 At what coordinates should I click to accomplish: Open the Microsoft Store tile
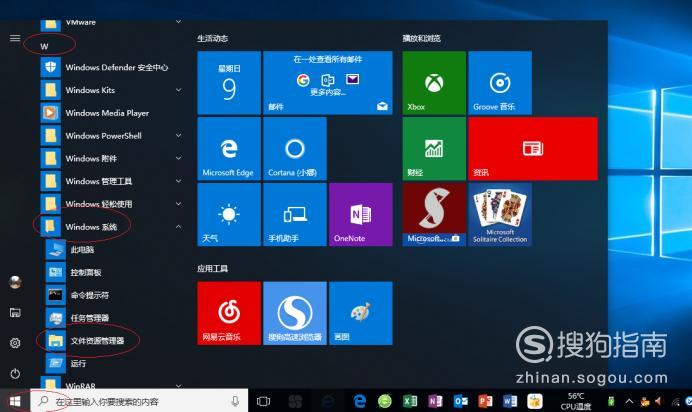coord(434,214)
